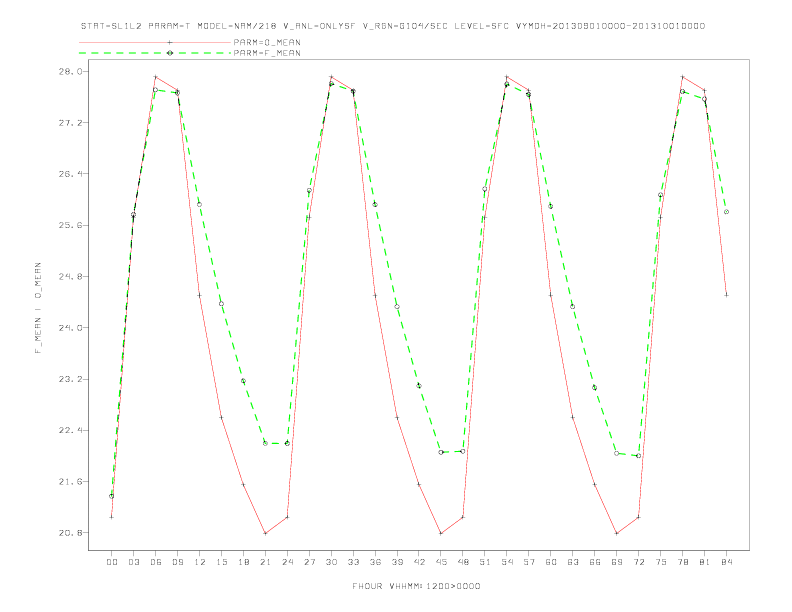792x612 pixels.
Task: Click the 36 forecast hour tick label
Action: tap(375, 562)
